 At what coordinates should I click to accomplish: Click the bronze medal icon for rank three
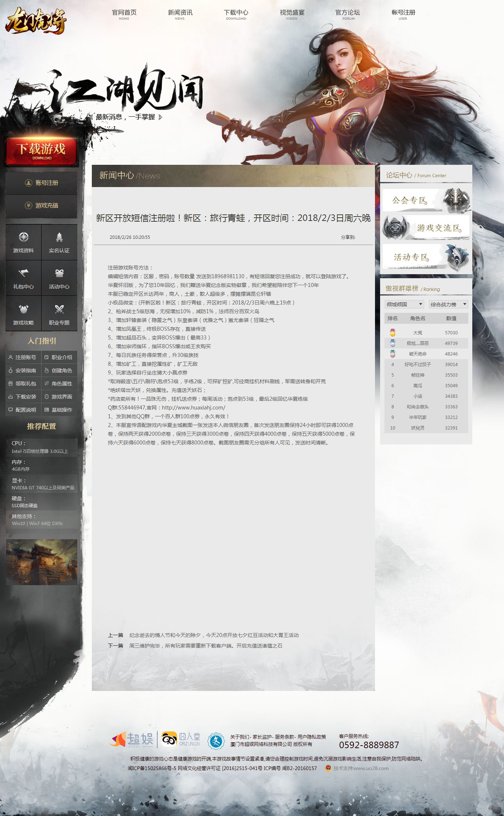392,354
